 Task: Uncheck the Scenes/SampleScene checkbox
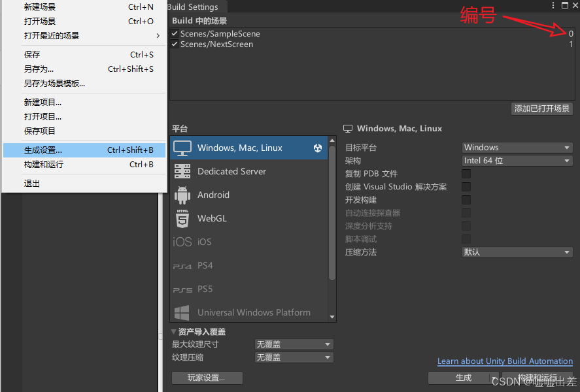click(x=175, y=33)
